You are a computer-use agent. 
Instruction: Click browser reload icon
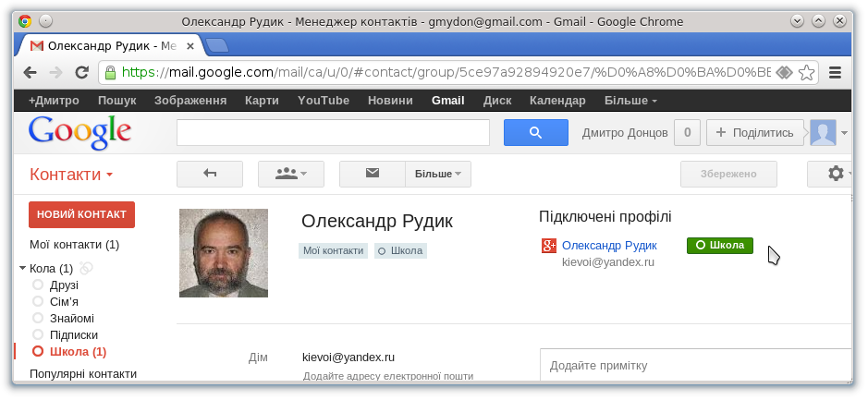[82, 72]
